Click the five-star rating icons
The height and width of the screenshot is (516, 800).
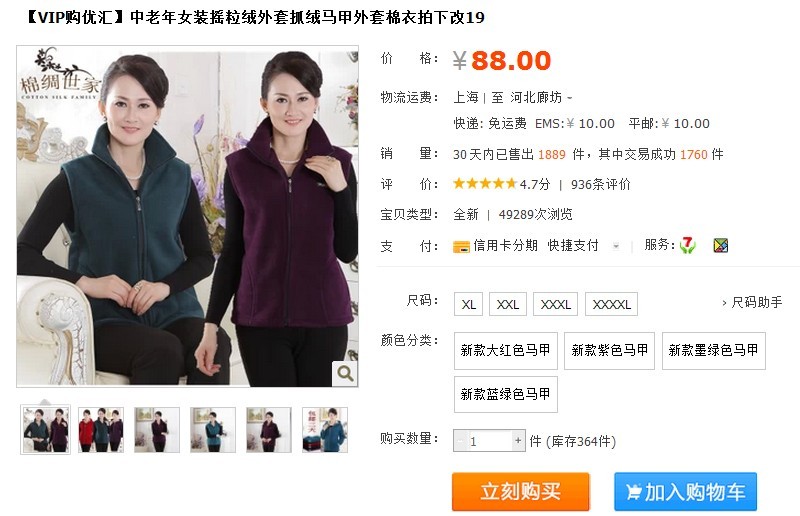tap(485, 184)
